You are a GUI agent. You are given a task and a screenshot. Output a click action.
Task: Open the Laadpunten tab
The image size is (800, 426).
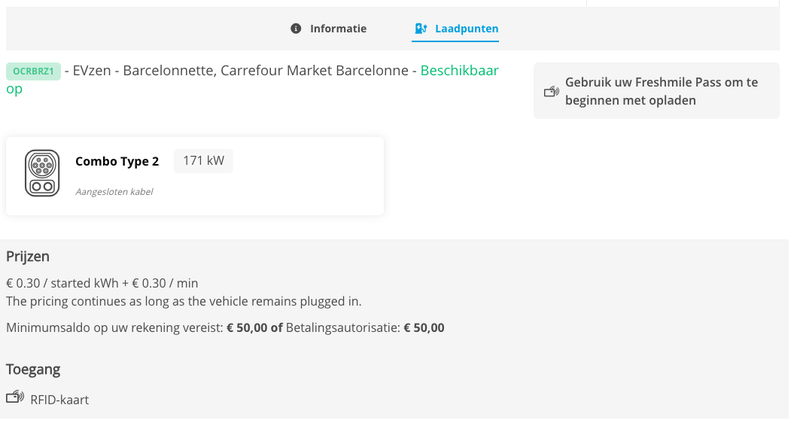[466, 29]
